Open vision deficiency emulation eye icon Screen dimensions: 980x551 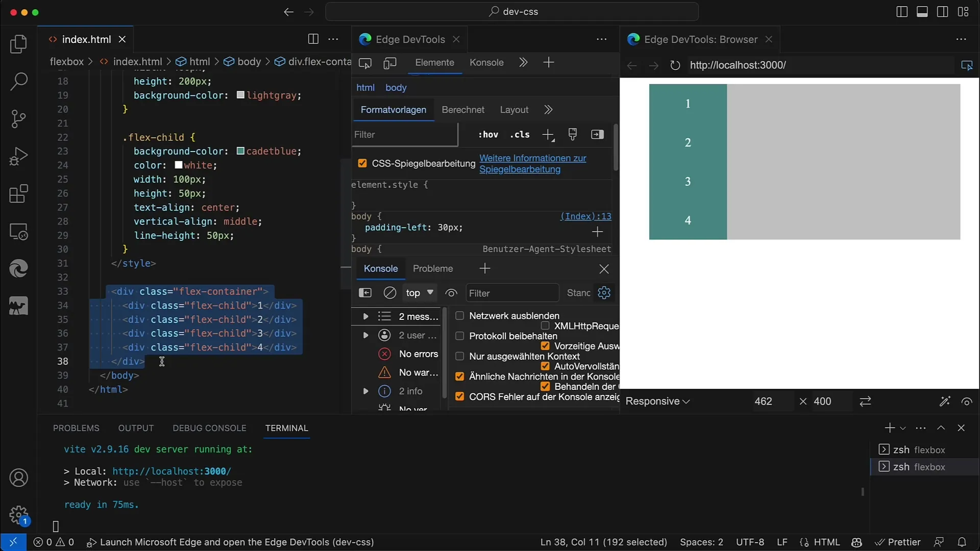click(967, 402)
